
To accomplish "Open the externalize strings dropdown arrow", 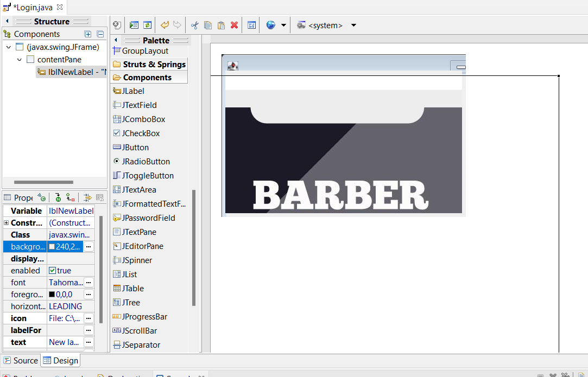I will [x=283, y=25].
